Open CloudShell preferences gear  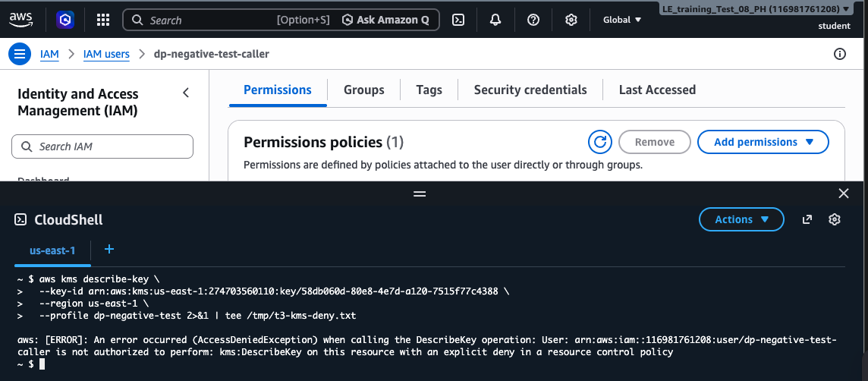point(834,219)
